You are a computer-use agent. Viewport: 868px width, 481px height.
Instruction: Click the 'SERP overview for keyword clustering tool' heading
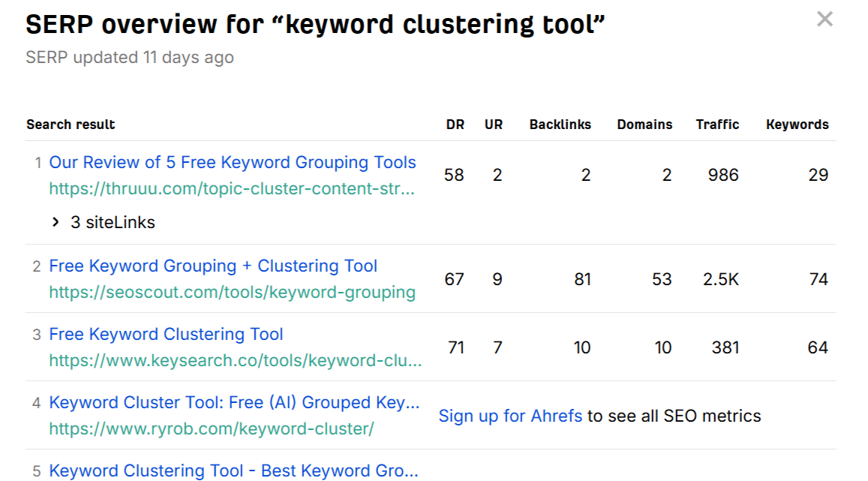tap(315, 24)
